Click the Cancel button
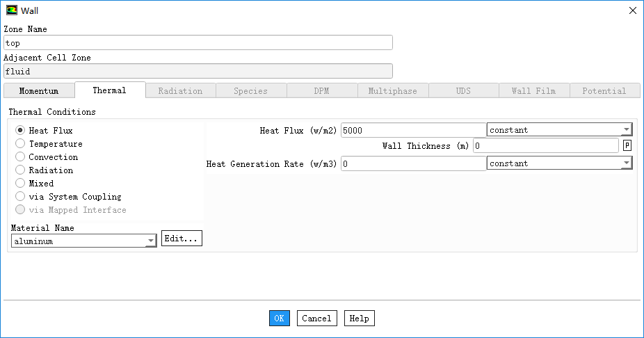644x338 pixels. coord(316,319)
